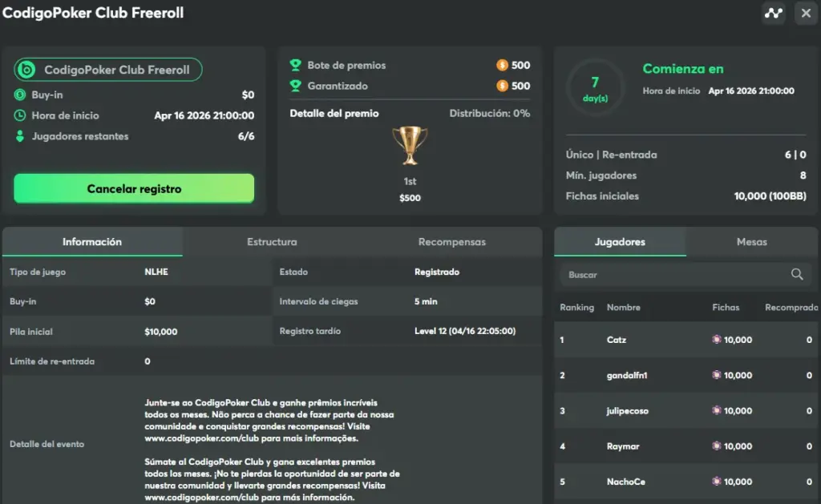
Task: Select player julipecoso in the list
Action: tap(686, 411)
